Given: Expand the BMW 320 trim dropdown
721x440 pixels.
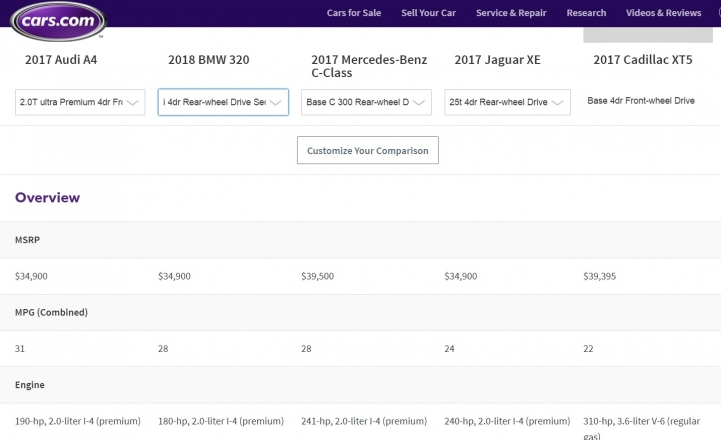Looking at the screenshot, I should 223,102.
